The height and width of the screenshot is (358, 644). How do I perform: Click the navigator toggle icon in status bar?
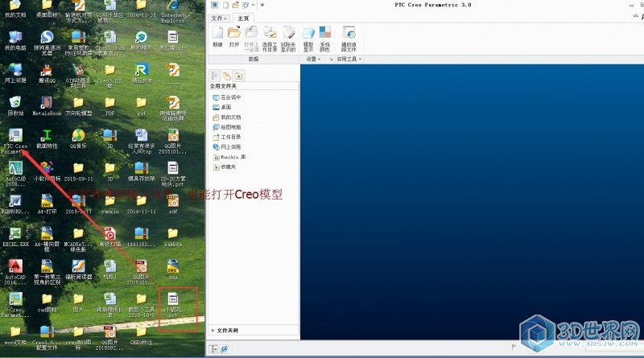(213, 349)
